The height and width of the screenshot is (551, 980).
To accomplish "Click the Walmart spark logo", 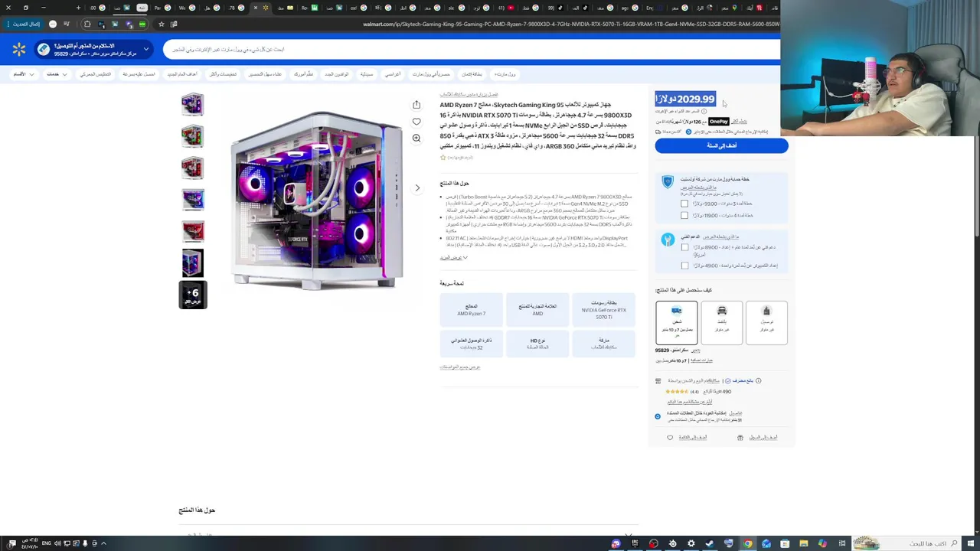I will [x=19, y=50].
